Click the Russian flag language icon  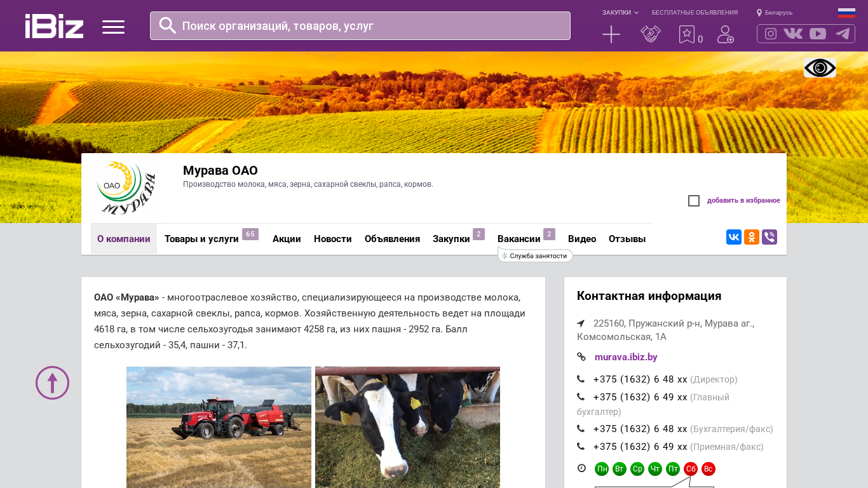pos(846,13)
